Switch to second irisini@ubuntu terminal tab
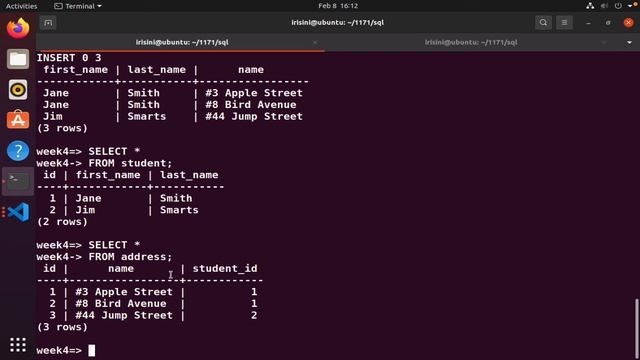640x360 pixels. pos(471,42)
